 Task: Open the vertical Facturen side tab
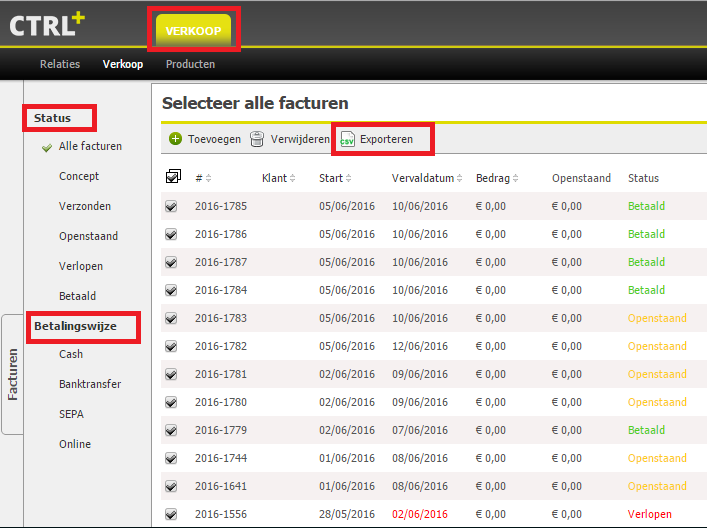click(13, 374)
